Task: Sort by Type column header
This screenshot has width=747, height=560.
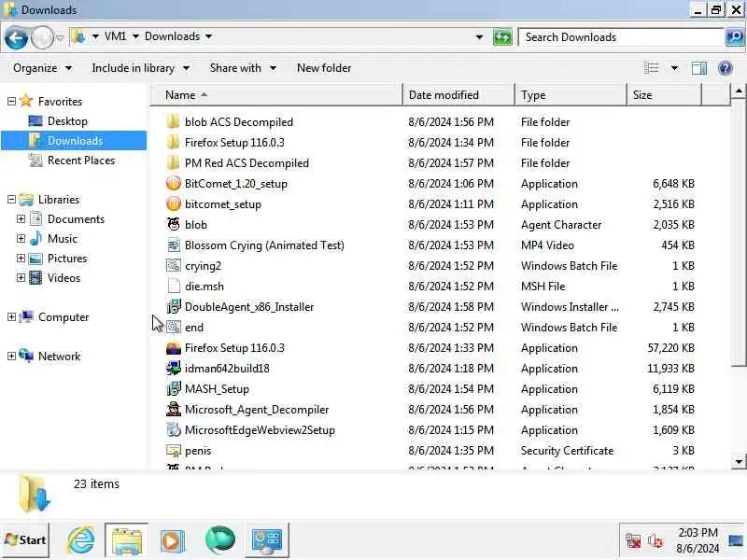Action: (571, 95)
